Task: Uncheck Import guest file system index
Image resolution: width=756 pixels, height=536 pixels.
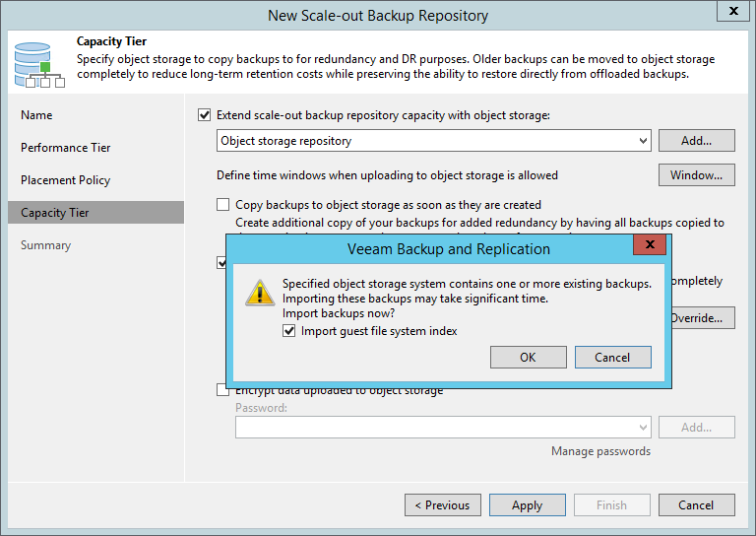Action: pyautogui.click(x=288, y=331)
